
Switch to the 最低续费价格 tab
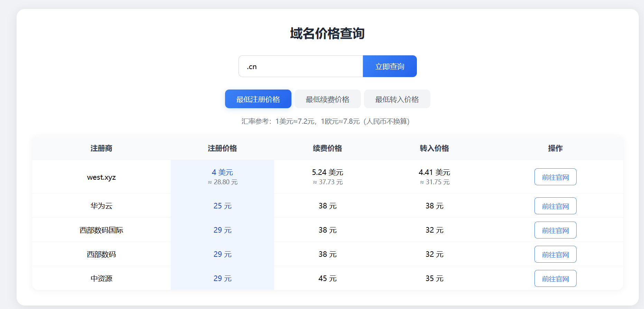[327, 99]
